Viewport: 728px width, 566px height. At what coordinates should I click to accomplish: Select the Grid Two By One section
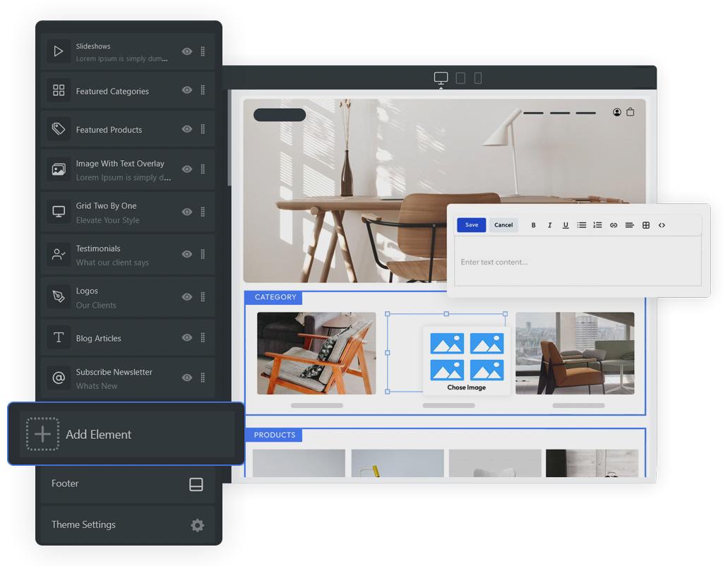click(113, 212)
